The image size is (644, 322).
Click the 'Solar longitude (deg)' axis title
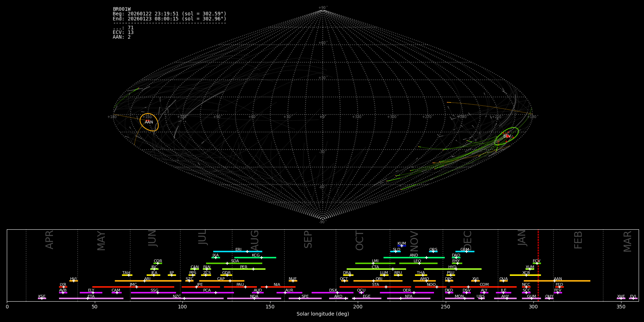tap(323, 314)
